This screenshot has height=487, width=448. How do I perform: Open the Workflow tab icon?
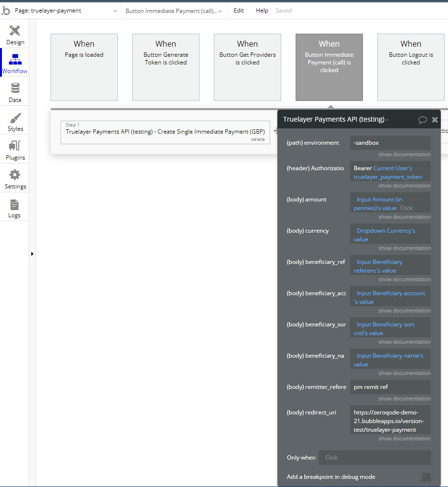[x=15, y=59]
